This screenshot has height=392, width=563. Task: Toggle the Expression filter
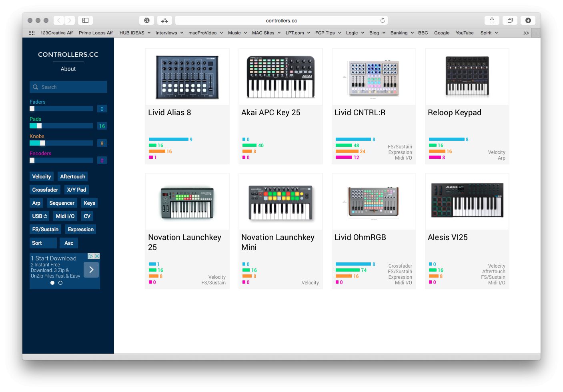(80, 229)
